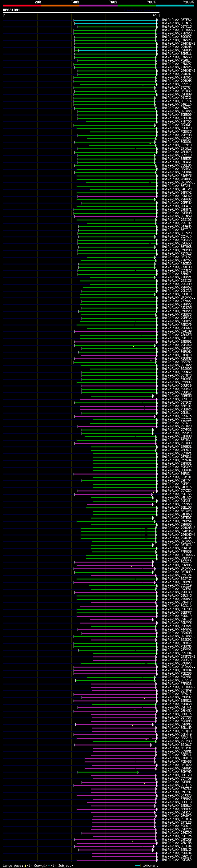Click the last hit label UniRef100_A9P3B9
Viewport: 197px width, 868px height.
click(x=177, y=860)
